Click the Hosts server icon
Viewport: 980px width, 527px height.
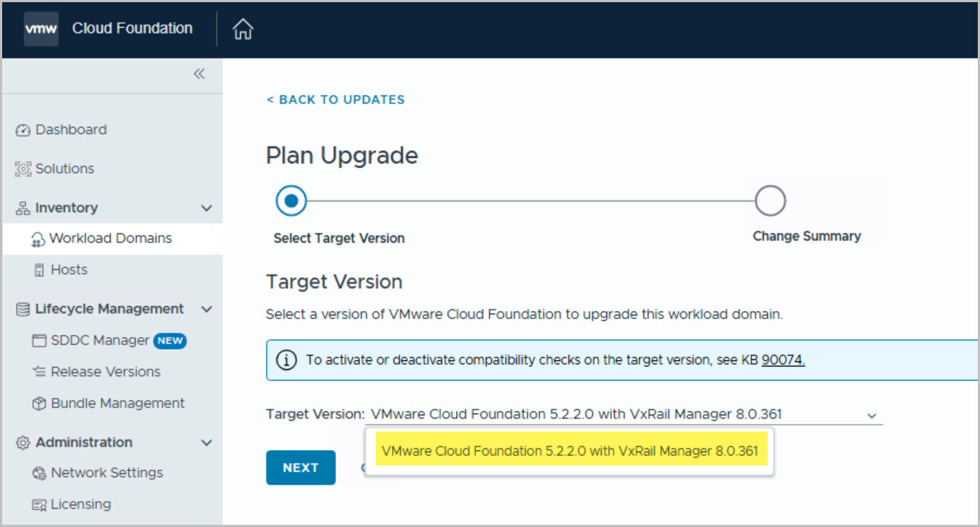[x=39, y=270]
